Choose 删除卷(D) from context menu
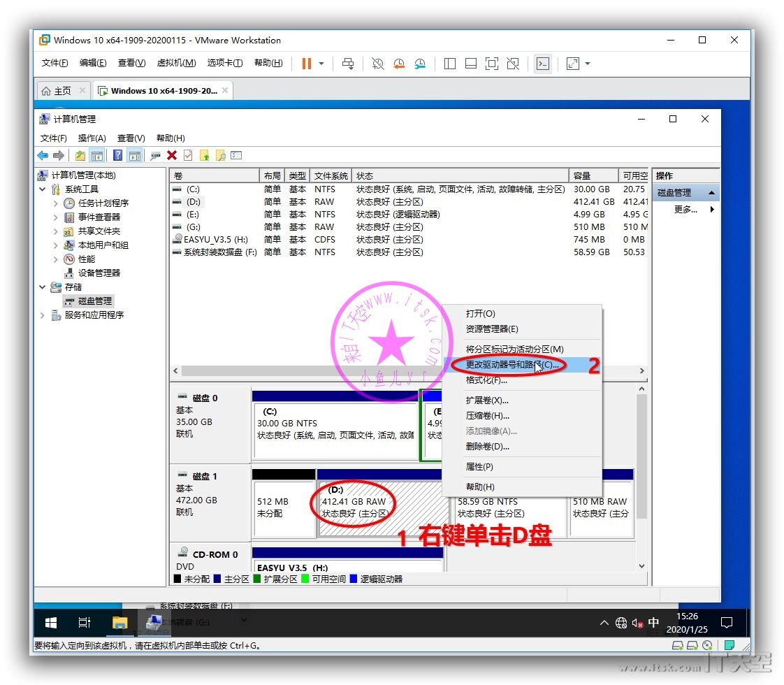Screen dimensions: 784x685 (521, 447)
